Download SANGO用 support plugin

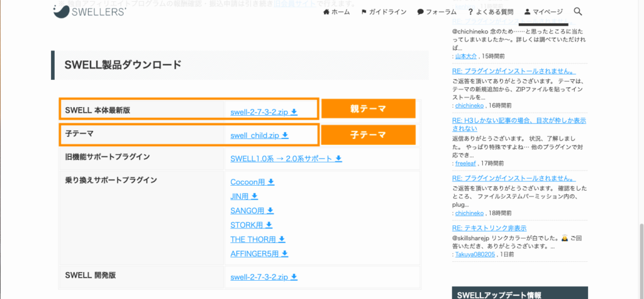coord(252,211)
